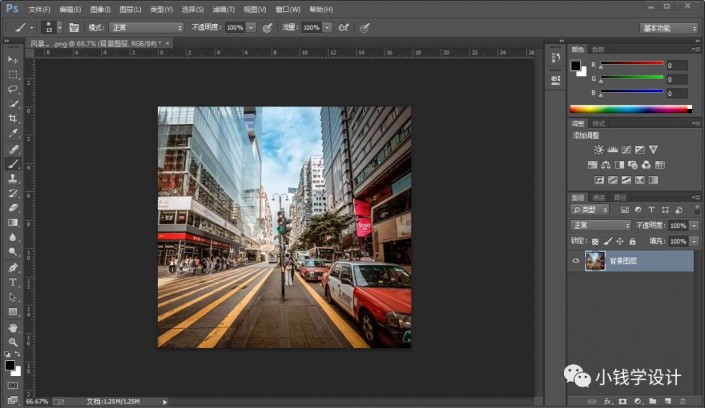Toggle pressure for opacity button
Screen dimensions: 705x408
point(268,28)
